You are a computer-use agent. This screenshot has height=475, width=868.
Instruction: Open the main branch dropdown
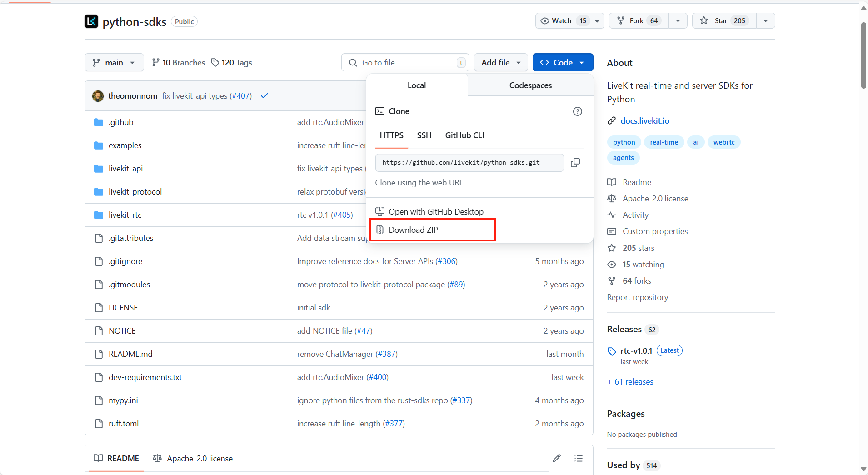[114, 63]
